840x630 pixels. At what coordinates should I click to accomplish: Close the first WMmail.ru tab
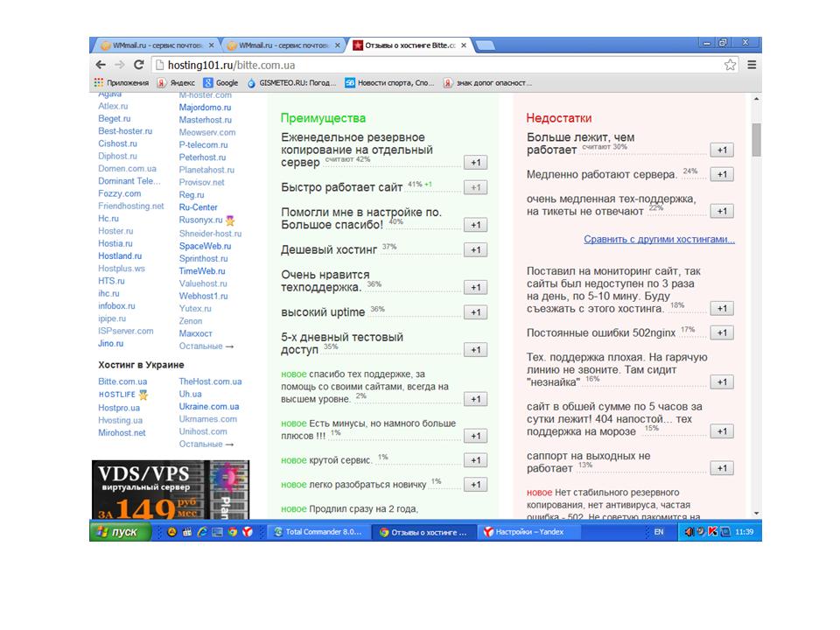(211, 45)
